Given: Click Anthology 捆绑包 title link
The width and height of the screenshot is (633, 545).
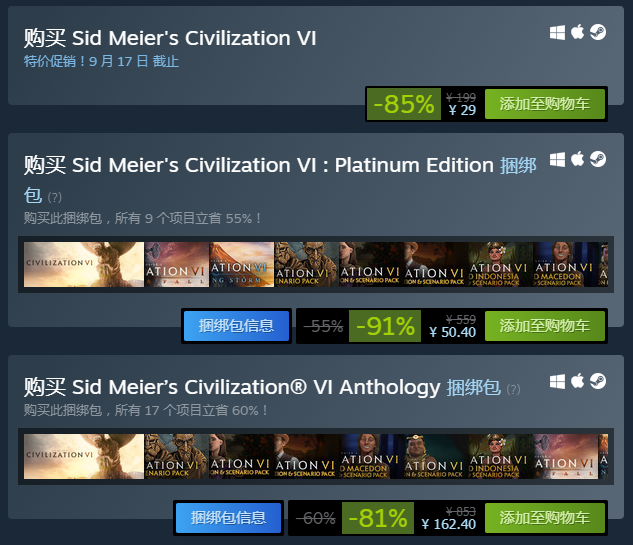Looking at the screenshot, I should coord(474,388).
